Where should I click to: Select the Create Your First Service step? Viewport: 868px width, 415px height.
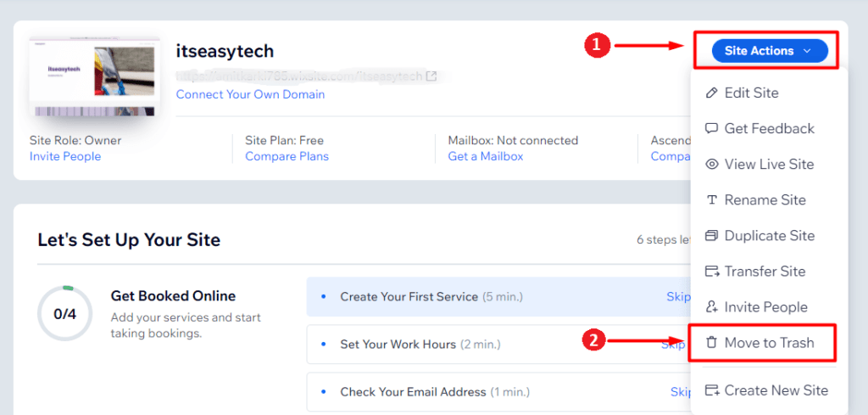tap(498, 296)
